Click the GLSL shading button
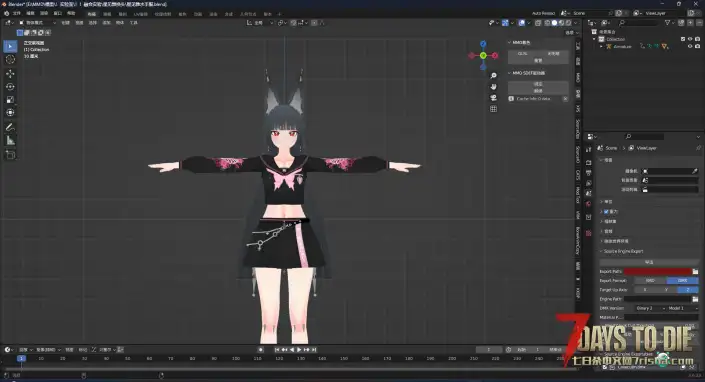 522,53
